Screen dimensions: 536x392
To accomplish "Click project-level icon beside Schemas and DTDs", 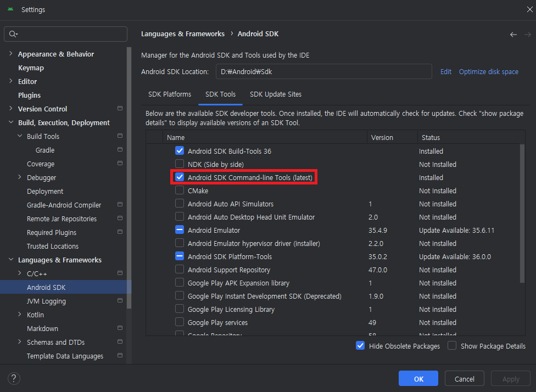I will click(120, 341).
